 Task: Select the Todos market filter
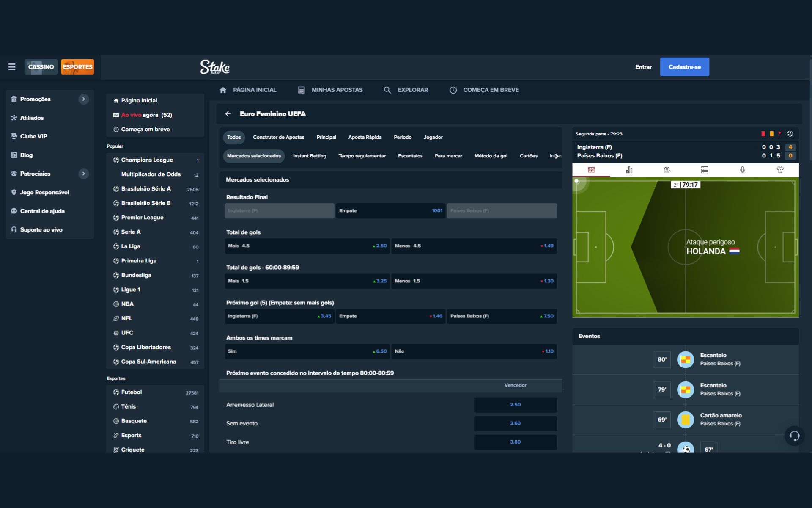coord(234,137)
